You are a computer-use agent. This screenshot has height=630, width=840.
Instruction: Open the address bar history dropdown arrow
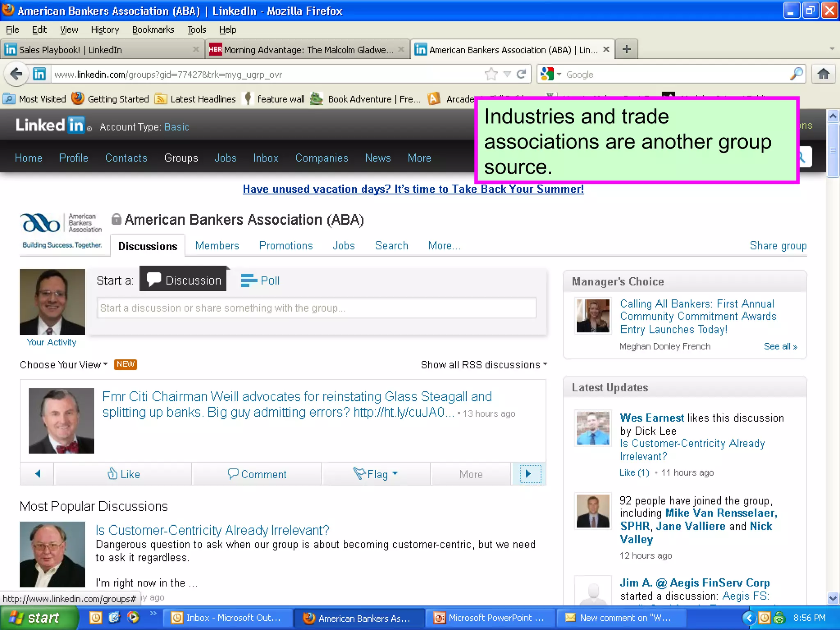[507, 74]
